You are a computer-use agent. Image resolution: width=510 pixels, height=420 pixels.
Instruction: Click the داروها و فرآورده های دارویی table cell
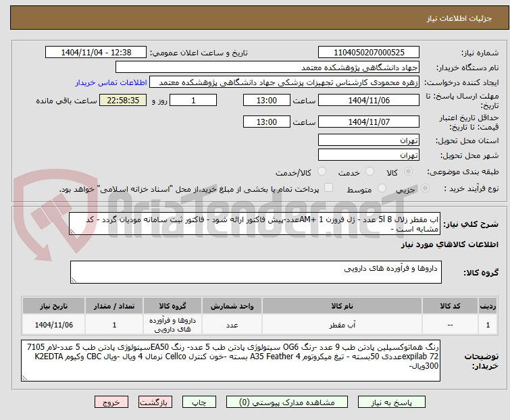(172, 324)
